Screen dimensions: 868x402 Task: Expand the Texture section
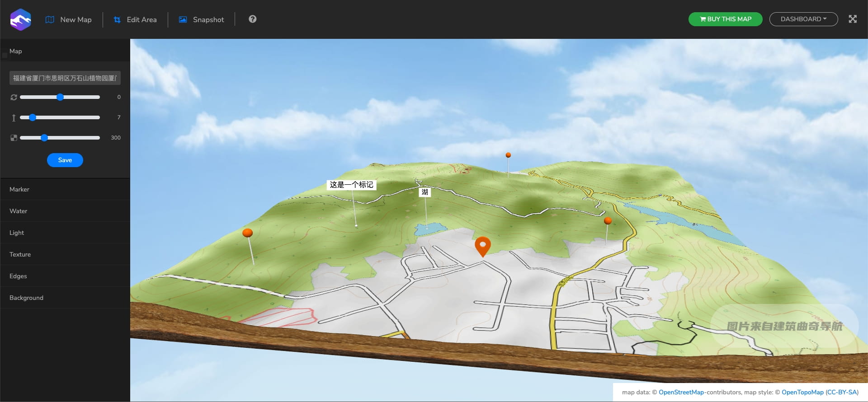point(65,254)
